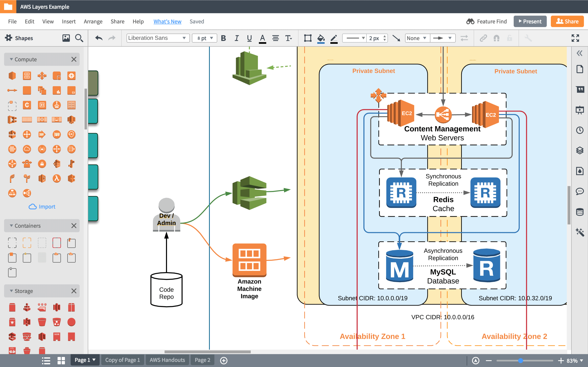Click the italic formatting icon
Image resolution: width=588 pixels, height=367 pixels.
click(x=236, y=38)
